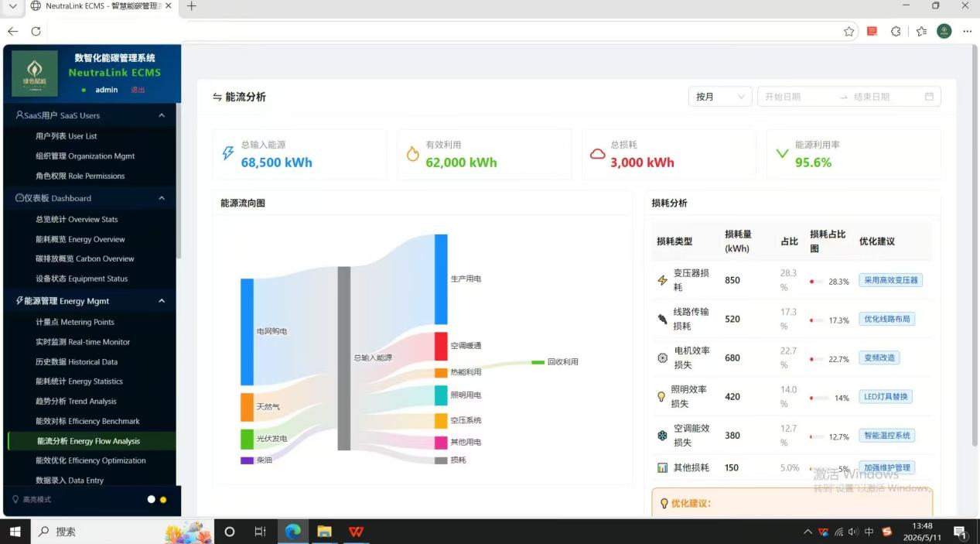The height and width of the screenshot is (544, 980).
Task: Click the green downward chevron efficiency icon
Action: tap(782, 153)
